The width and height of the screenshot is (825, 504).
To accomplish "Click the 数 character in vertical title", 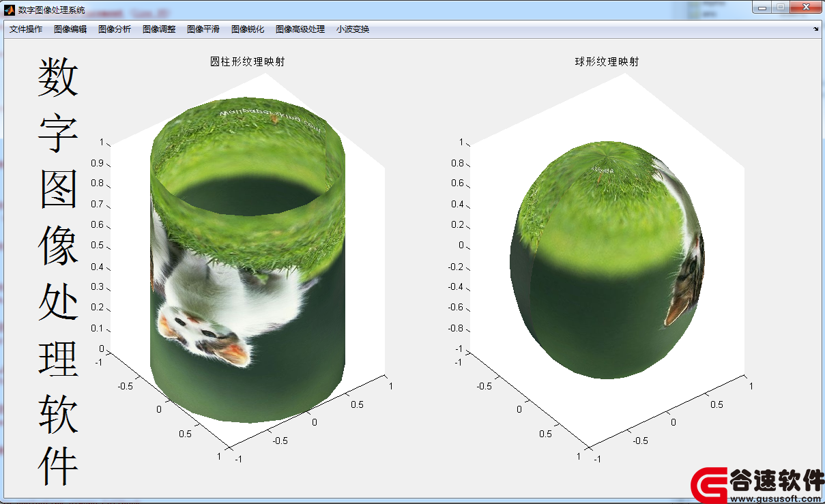I will click(58, 77).
